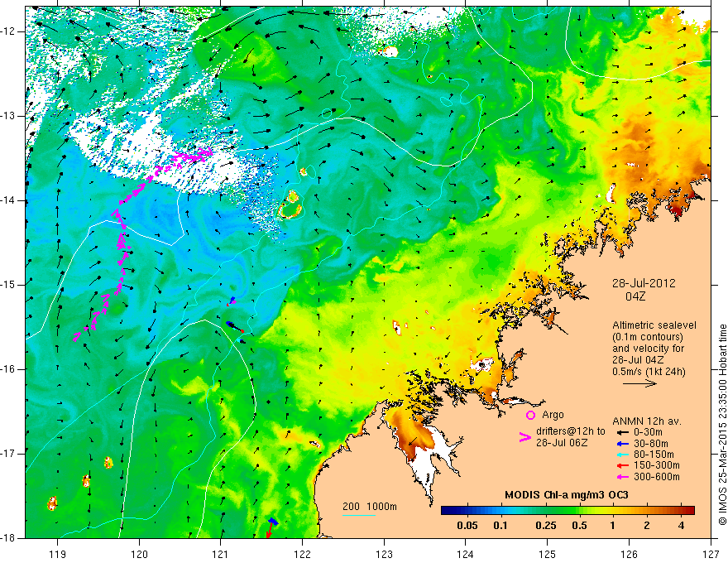Click the blue mooring arrow near 121.6 longitude

[273, 522]
